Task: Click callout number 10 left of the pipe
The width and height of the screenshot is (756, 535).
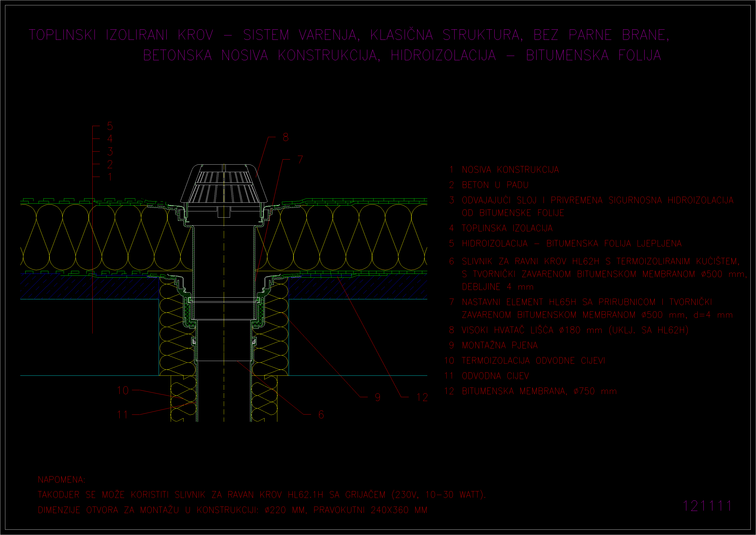Action: (x=123, y=391)
